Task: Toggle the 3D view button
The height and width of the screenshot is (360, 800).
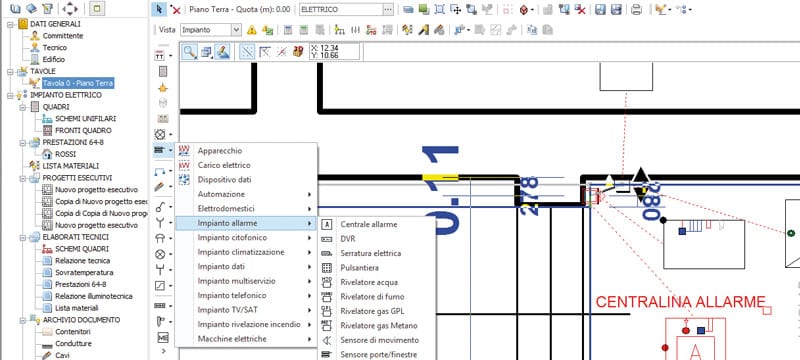Action: 297,52
